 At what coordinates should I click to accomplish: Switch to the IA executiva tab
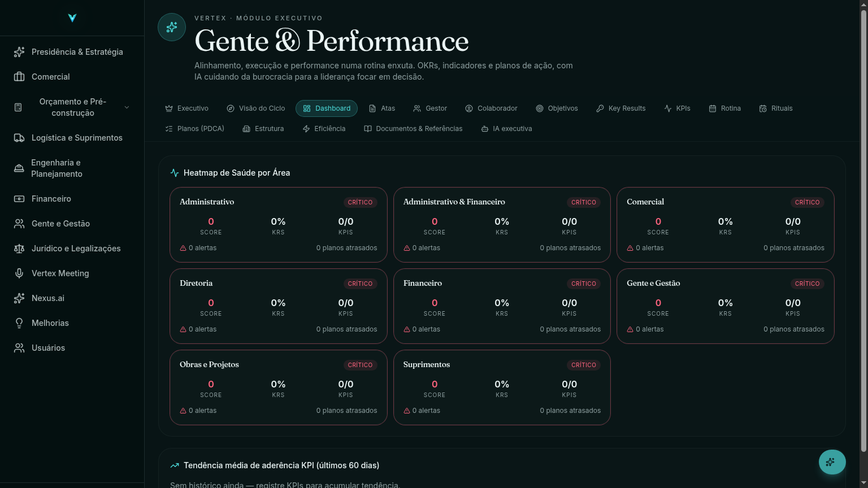[506, 129]
